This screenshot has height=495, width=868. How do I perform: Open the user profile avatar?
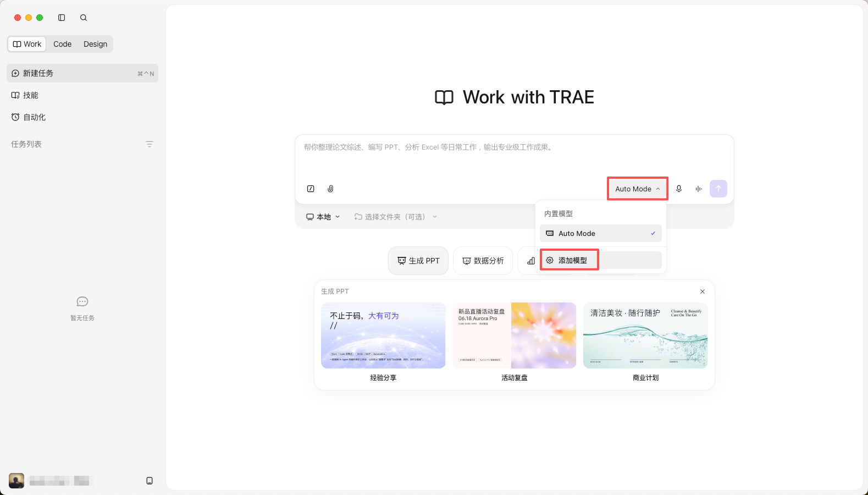[16, 481]
